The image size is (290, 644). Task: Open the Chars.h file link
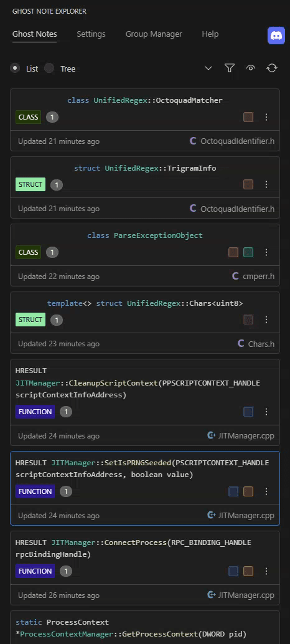261,344
